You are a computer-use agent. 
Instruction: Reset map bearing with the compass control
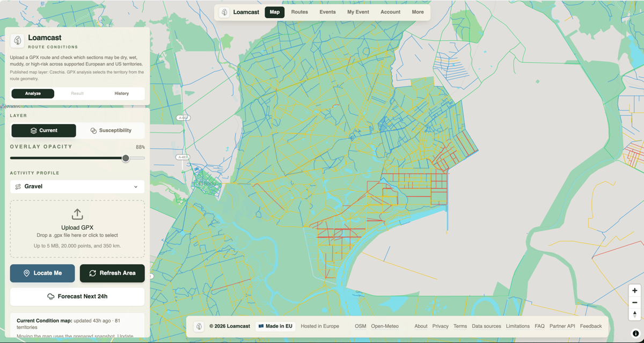(634, 315)
